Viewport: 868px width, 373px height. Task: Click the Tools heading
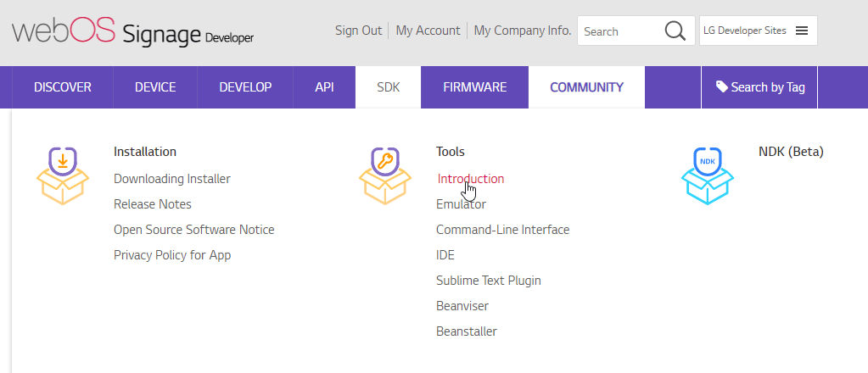click(450, 151)
